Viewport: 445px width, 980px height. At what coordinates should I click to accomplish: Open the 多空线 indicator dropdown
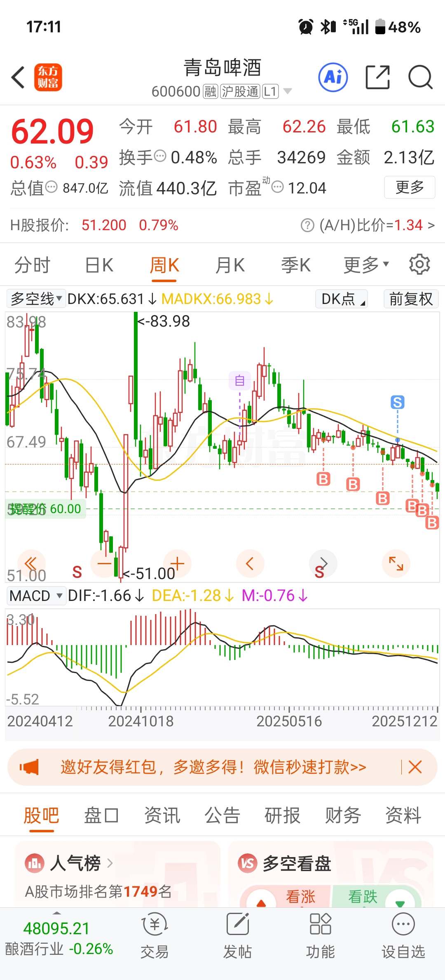pos(36,299)
